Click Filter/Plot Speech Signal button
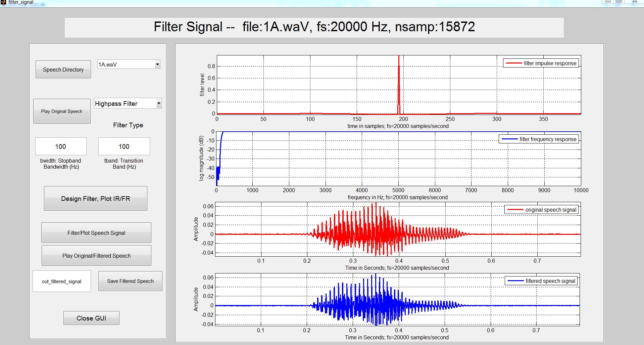The width and height of the screenshot is (644, 345). point(96,233)
